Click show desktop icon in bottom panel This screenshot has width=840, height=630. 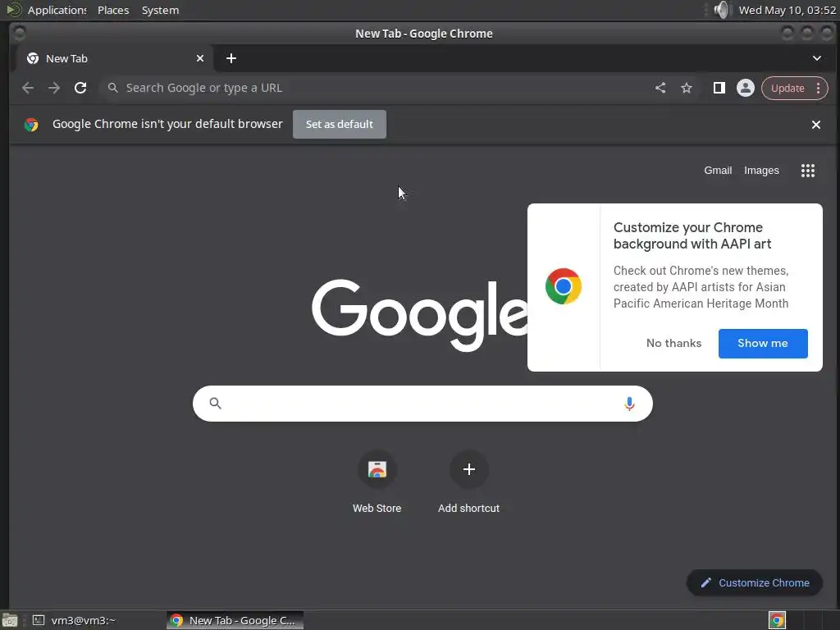pos(10,620)
